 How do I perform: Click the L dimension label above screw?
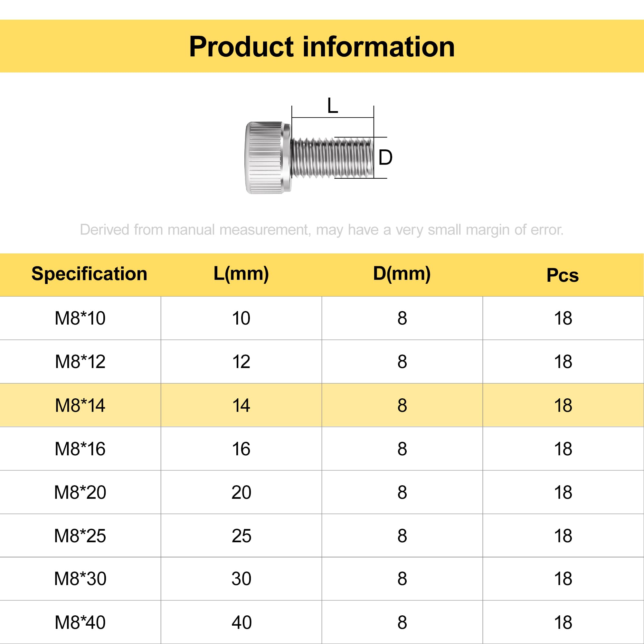coord(332,106)
